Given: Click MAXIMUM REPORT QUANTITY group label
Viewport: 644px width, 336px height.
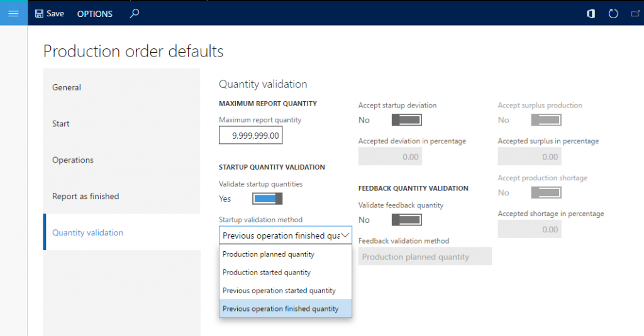Looking at the screenshot, I should point(268,104).
